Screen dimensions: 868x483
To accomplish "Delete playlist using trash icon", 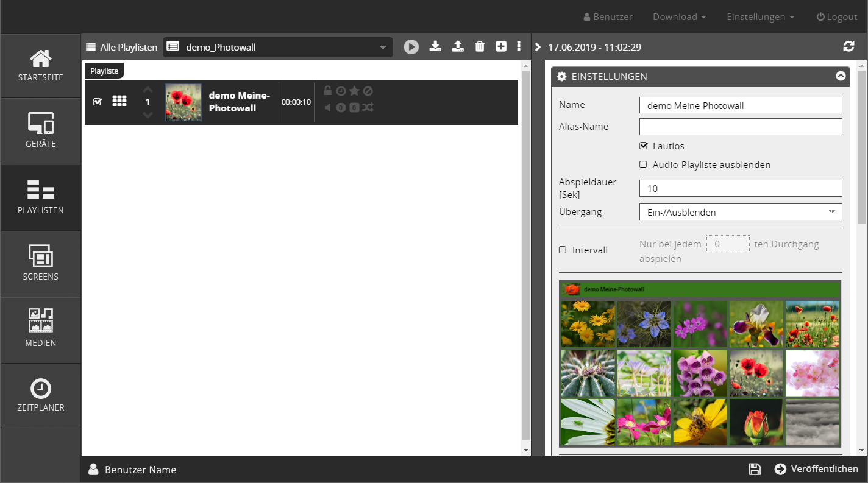I will point(480,46).
